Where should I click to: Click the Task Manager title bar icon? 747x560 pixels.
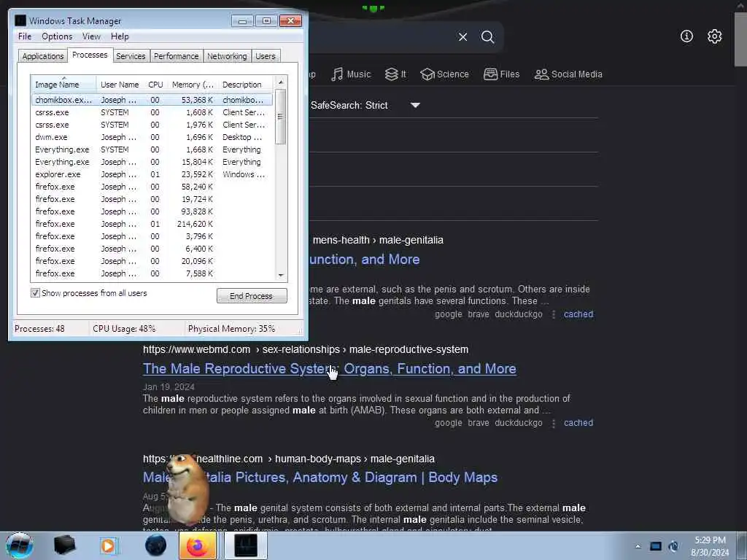(20, 20)
